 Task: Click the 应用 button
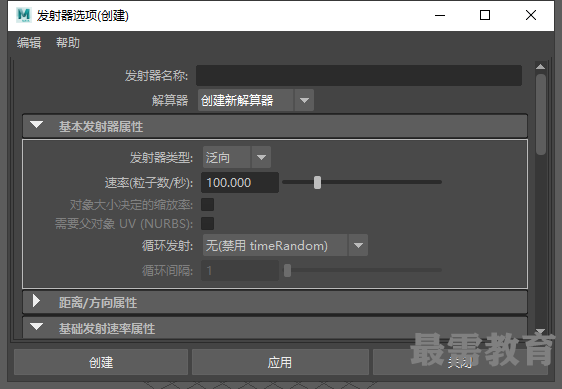coord(280,362)
